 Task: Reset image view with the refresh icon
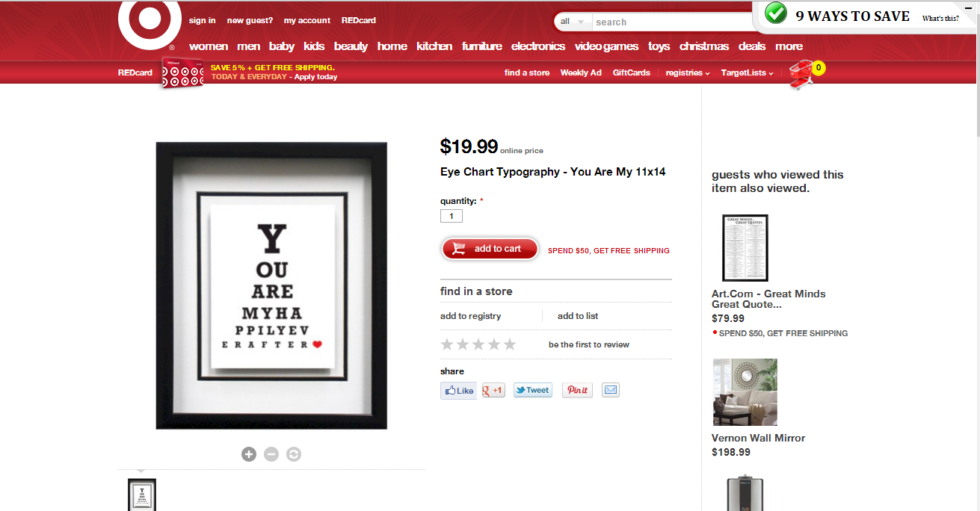[x=294, y=454]
